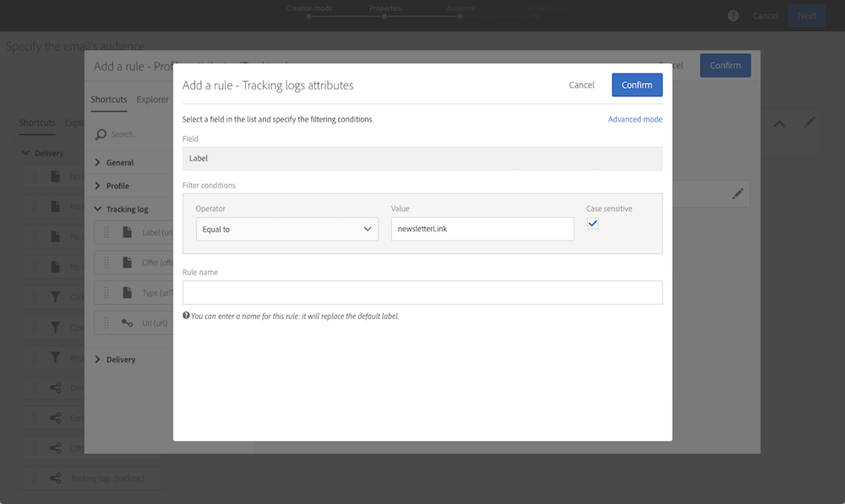Switch to the Explorer tab
Screen dimensions: 845x504
click(x=153, y=100)
